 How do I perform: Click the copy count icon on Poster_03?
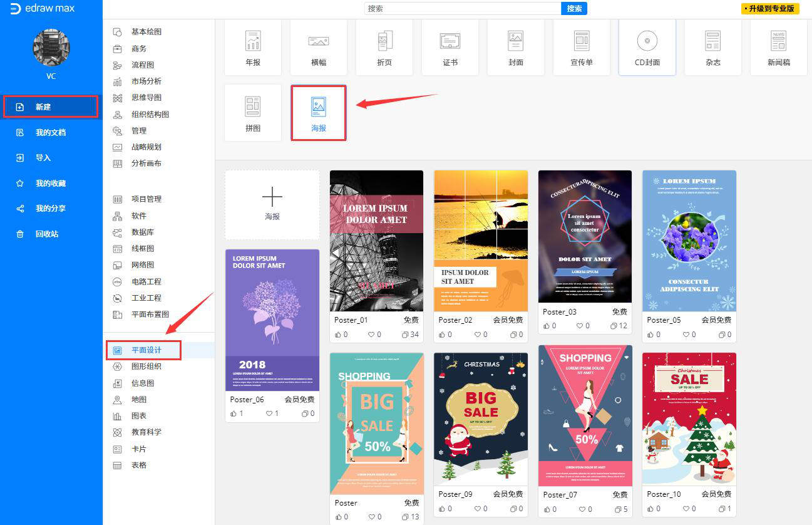click(x=614, y=326)
